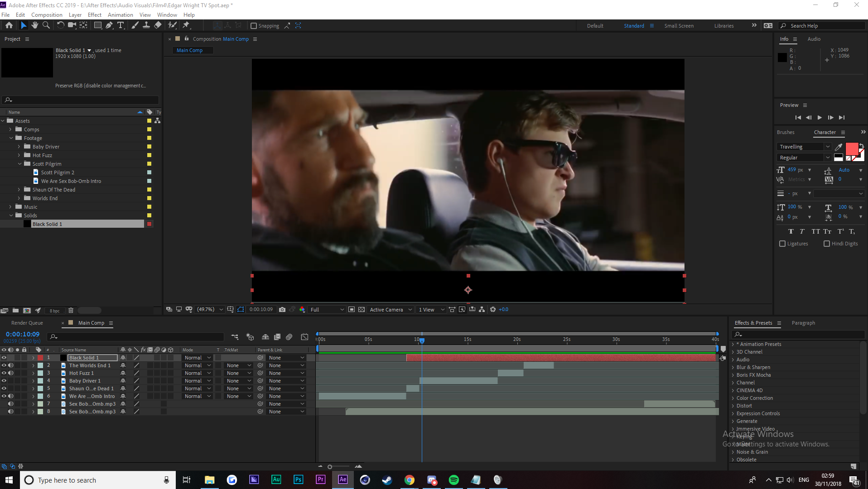Switch to the Audio panel tab

(813, 39)
